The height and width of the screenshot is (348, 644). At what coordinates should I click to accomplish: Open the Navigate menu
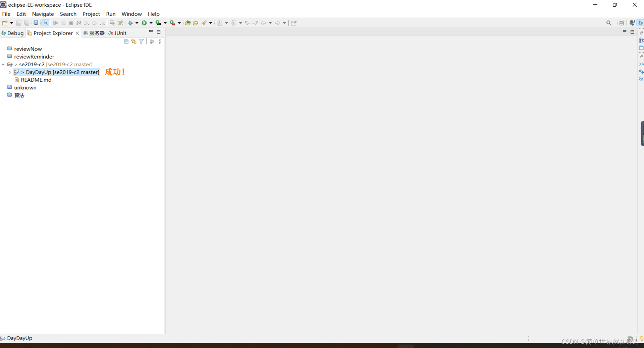[43, 14]
